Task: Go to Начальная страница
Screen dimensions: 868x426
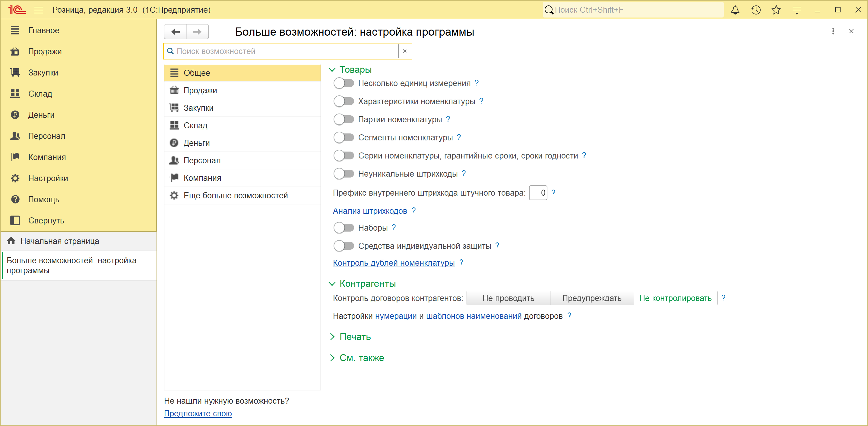Action: point(79,241)
